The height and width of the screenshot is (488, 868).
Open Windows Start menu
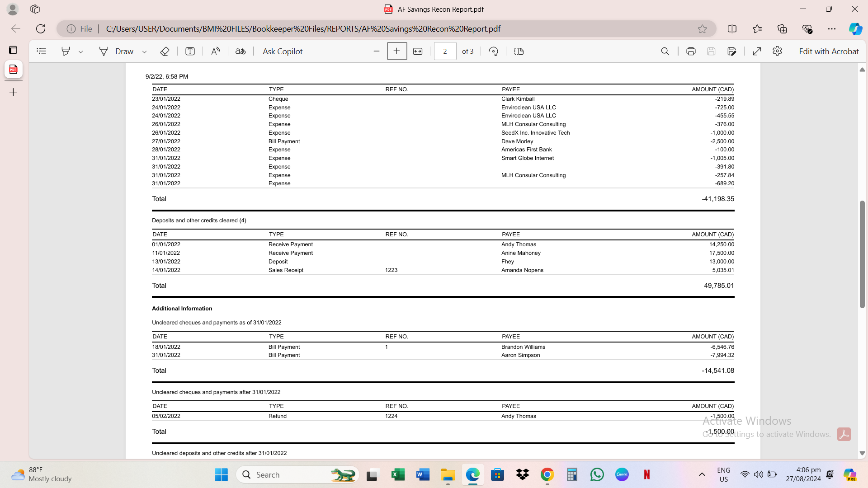click(221, 475)
